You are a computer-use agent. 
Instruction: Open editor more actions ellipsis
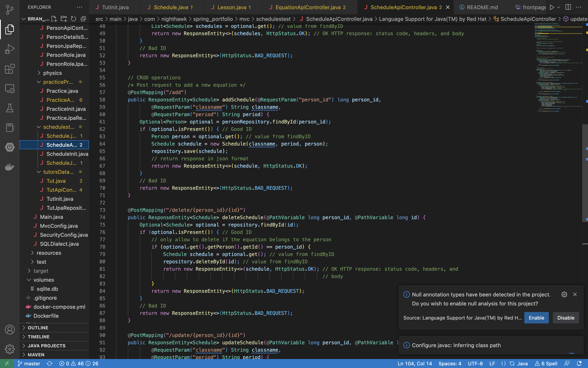point(579,7)
